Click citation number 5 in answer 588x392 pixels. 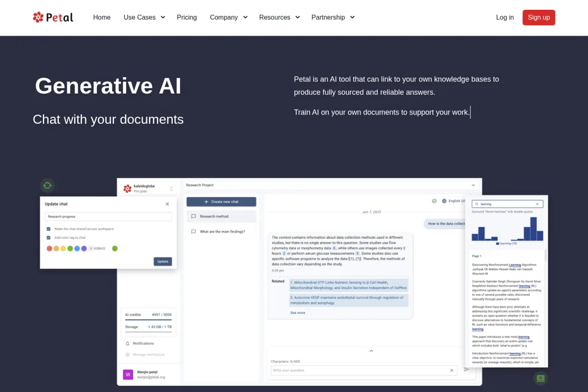(357, 254)
